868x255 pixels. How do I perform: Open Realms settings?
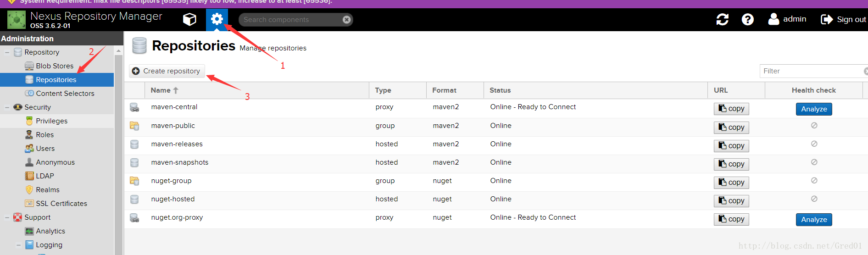48,190
